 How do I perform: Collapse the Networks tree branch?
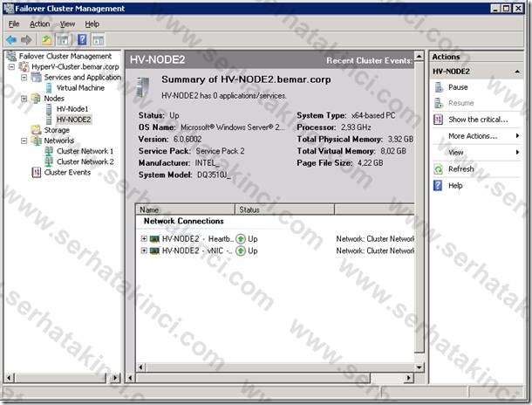[x=24, y=141]
